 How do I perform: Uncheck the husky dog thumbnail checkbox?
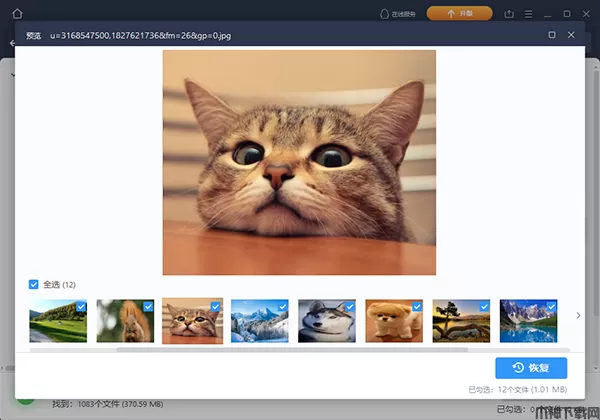[x=350, y=306]
